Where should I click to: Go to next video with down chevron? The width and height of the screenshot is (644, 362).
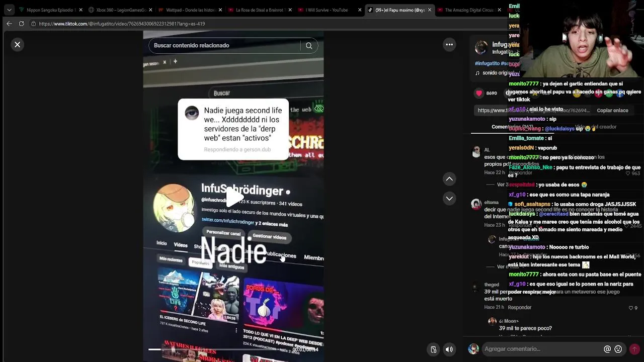(449, 199)
